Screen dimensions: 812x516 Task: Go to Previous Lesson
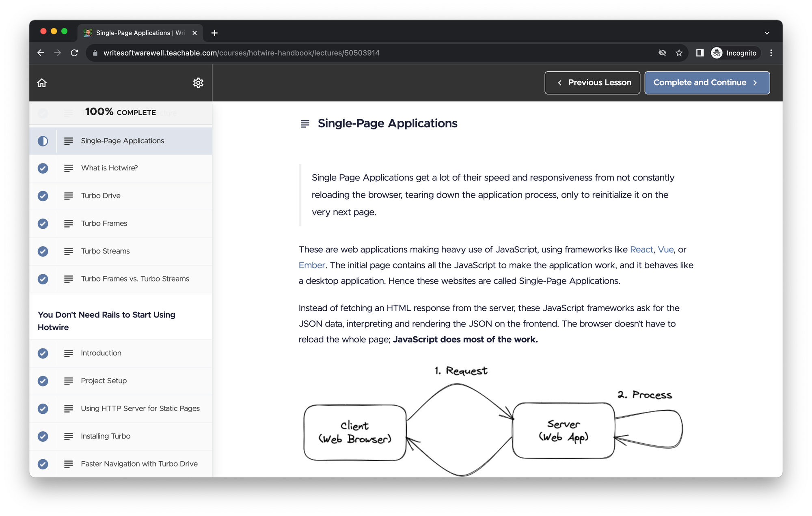(x=592, y=83)
